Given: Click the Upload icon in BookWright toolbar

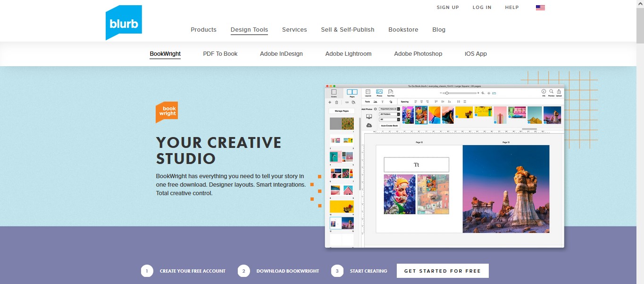Looking at the screenshot, I should [x=559, y=93].
